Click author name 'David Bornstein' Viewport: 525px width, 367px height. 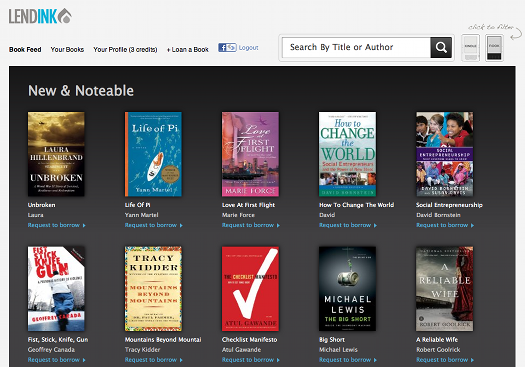(438, 215)
